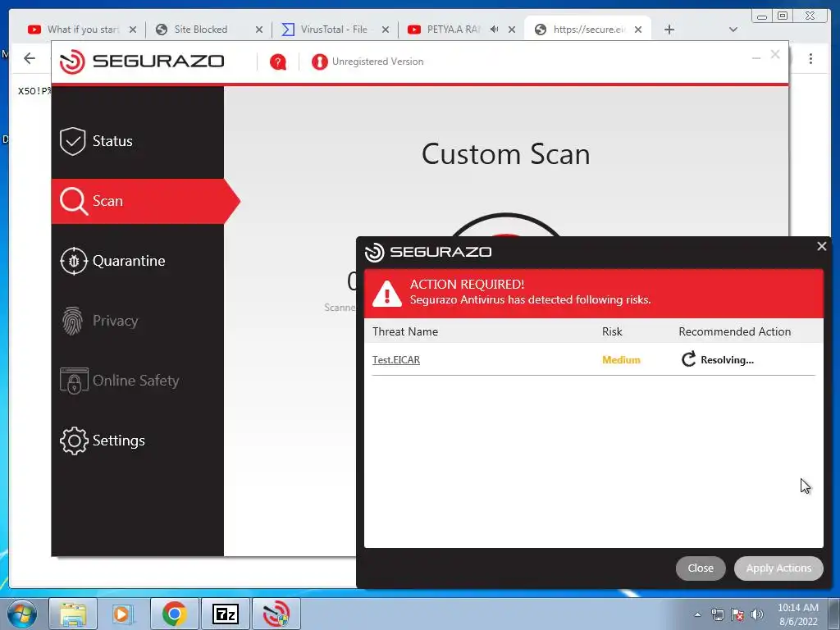Screen dimensions: 840x630
Task: Click the warning triangle icon in alert banner
Action: tap(387, 294)
